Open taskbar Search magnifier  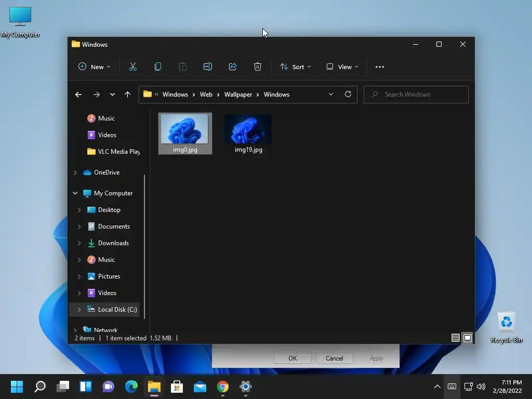[x=40, y=387]
